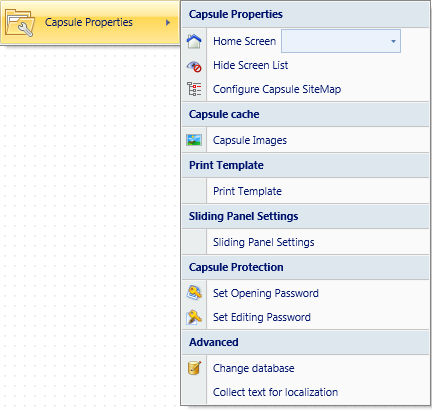Image resolution: width=432 pixels, height=412 pixels.
Task: Select the Print Template menu item
Action: click(x=247, y=191)
